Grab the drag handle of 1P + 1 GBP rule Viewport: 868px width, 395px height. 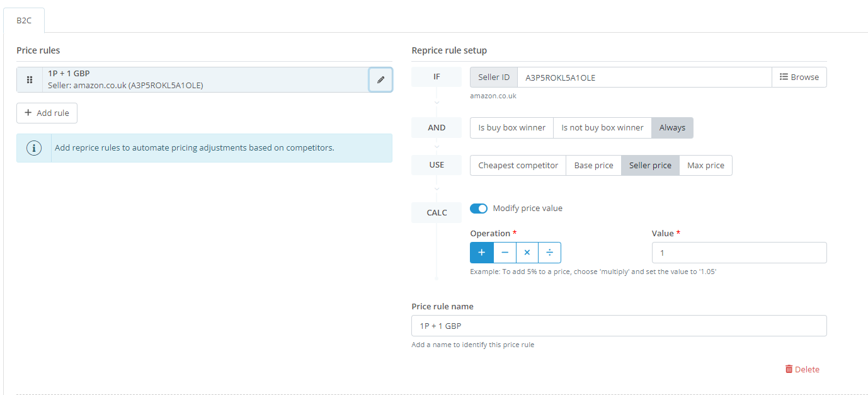[30, 80]
